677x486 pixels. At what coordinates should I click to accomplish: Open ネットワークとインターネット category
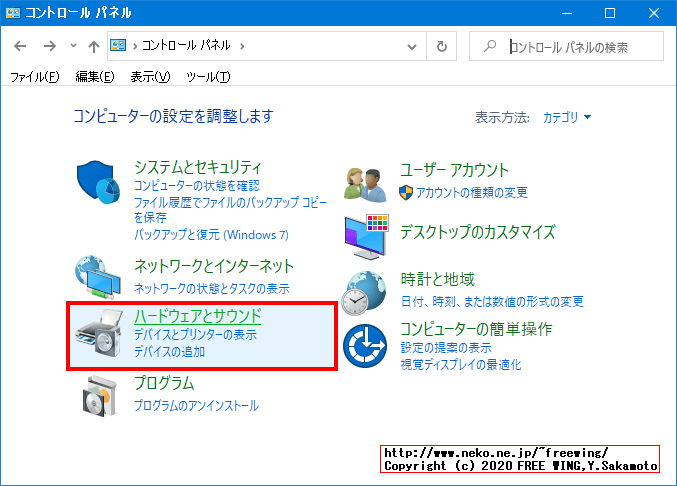214,266
